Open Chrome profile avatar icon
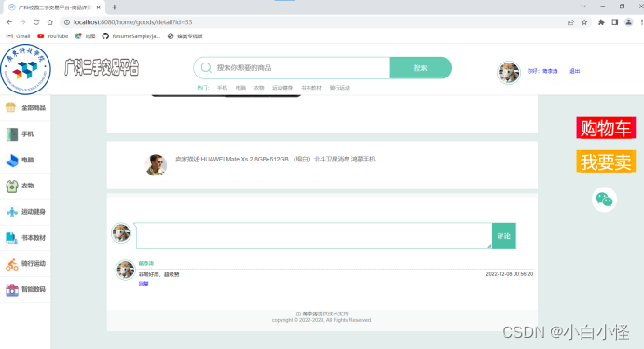This screenshot has height=349, width=644. [x=629, y=22]
